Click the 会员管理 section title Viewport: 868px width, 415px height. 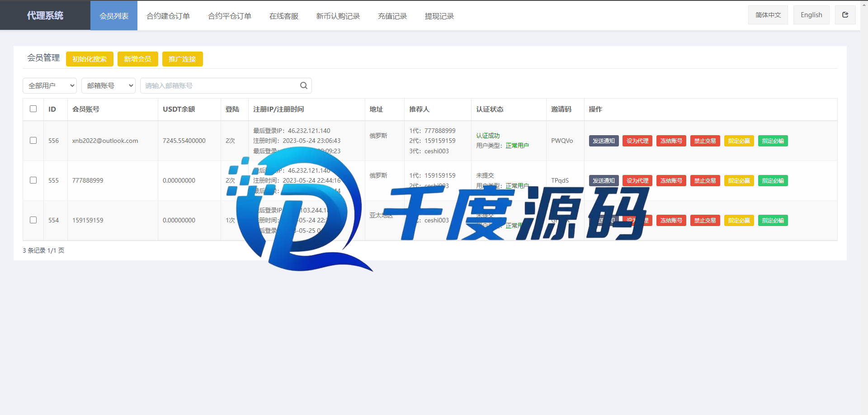pyautogui.click(x=43, y=57)
